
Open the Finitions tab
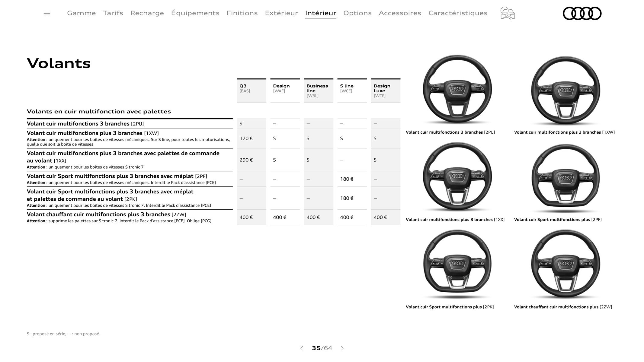[x=242, y=13]
